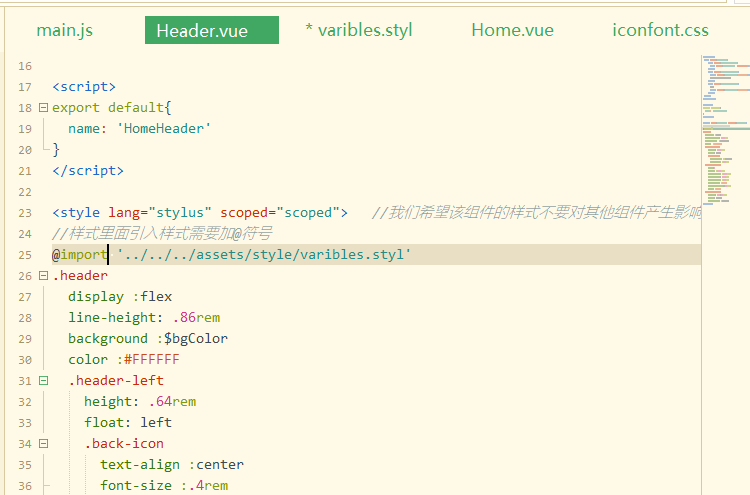The width and height of the screenshot is (750, 495).
Task: Place cursor on 'HomeHeader' string
Action: click(164, 129)
